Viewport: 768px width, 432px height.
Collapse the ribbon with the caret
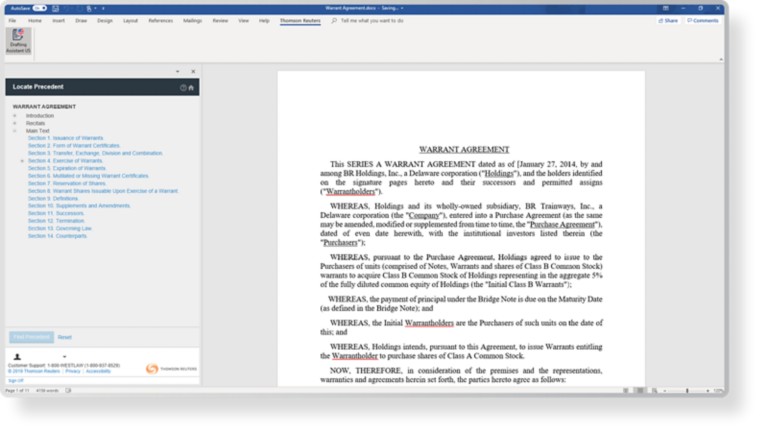(721, 59)
